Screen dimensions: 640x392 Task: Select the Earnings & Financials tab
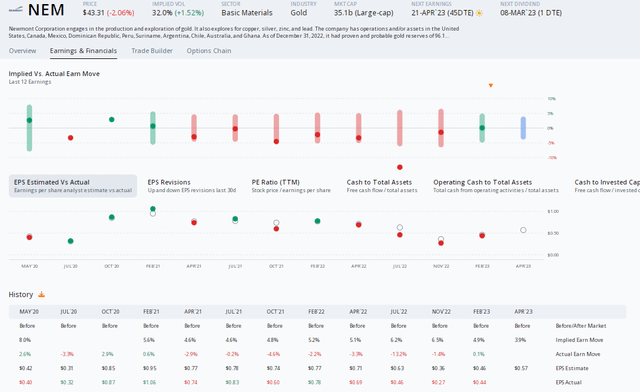pos(83,51)
